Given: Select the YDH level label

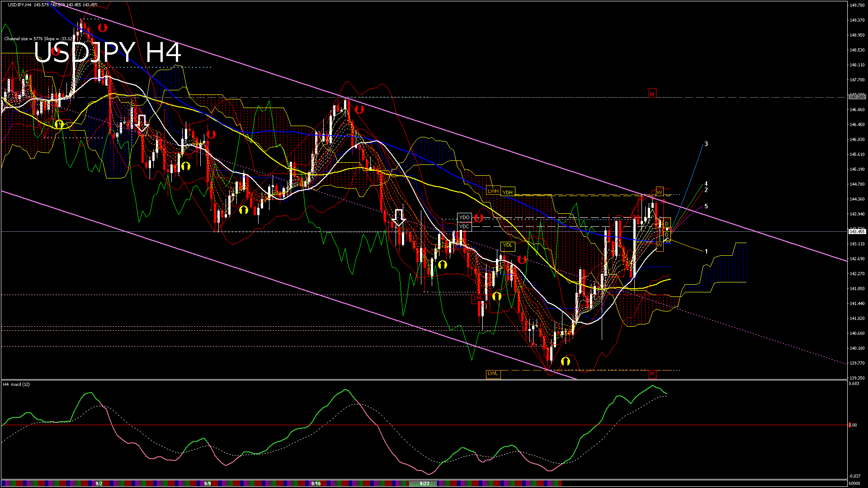Looking at the screenshot, I should [508, 192].
